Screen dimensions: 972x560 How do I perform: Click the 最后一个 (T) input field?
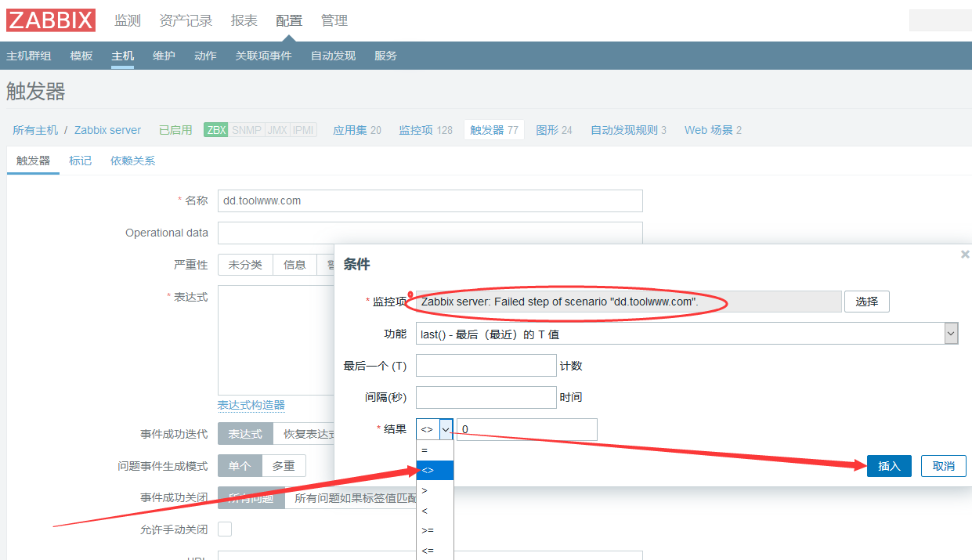[486, 366]
